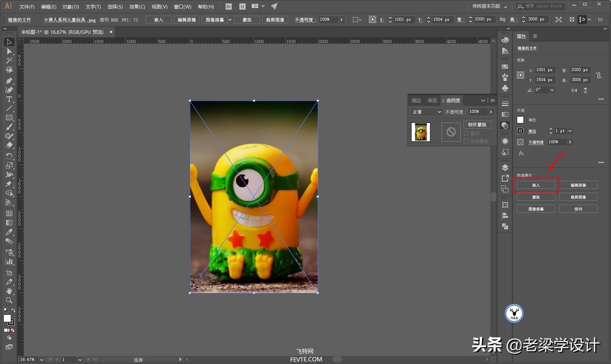
Task: Switch to the 渐变 gradient tab
Action: click(x=432, y=100)
